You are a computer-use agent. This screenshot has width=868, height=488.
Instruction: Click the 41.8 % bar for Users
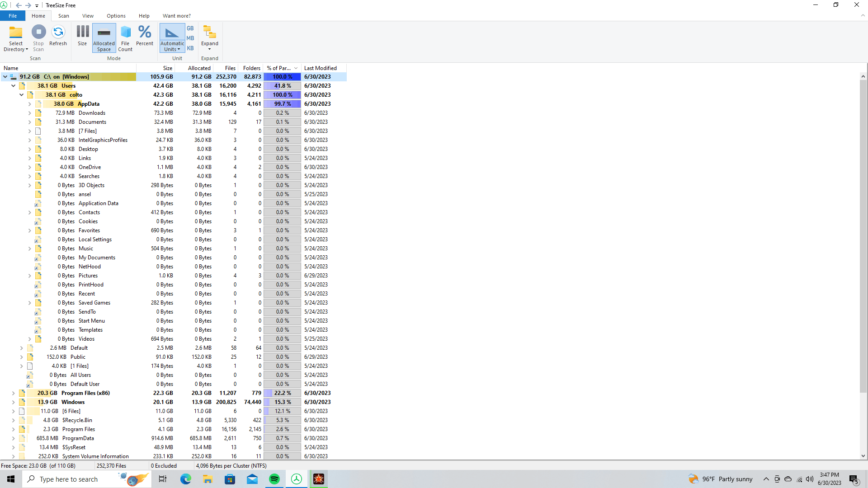click(282, 86)
